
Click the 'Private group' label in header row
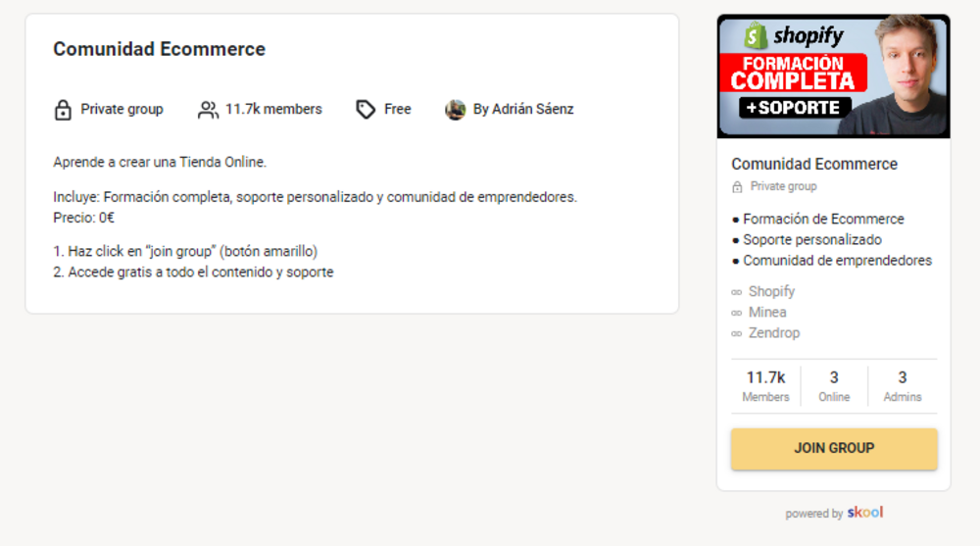click(122, 109)
